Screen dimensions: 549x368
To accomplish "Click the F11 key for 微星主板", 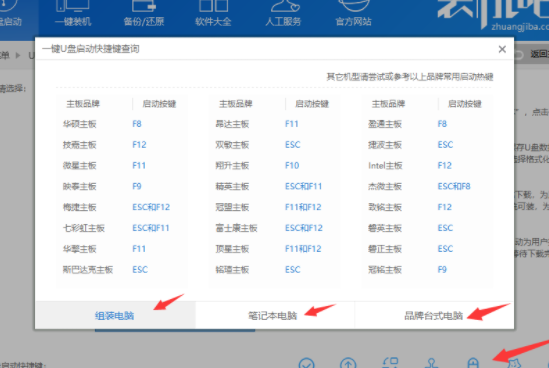I will pos(139,166).
